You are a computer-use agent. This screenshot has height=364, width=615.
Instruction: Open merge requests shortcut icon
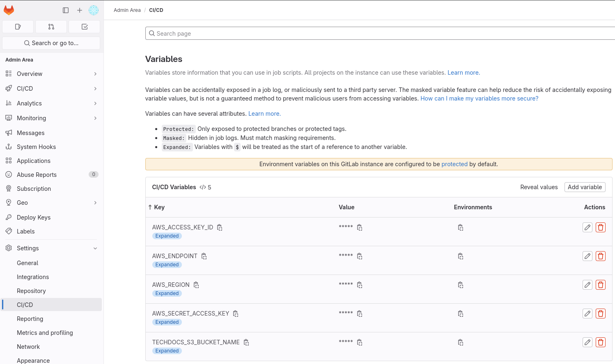point(51,27)
